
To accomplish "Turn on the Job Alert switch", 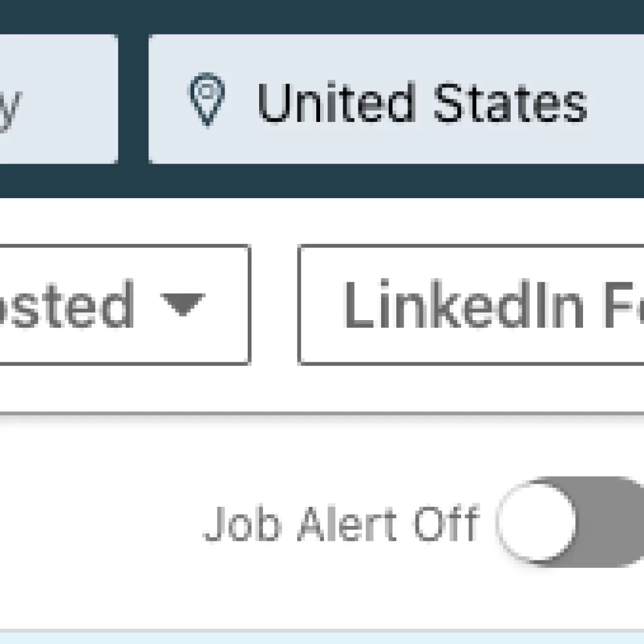I will point(571,521).
